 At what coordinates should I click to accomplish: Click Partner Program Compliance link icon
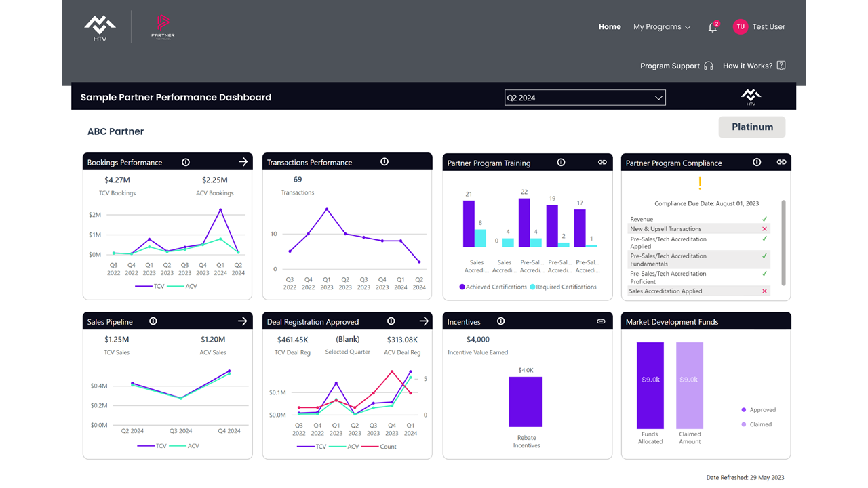781,163
